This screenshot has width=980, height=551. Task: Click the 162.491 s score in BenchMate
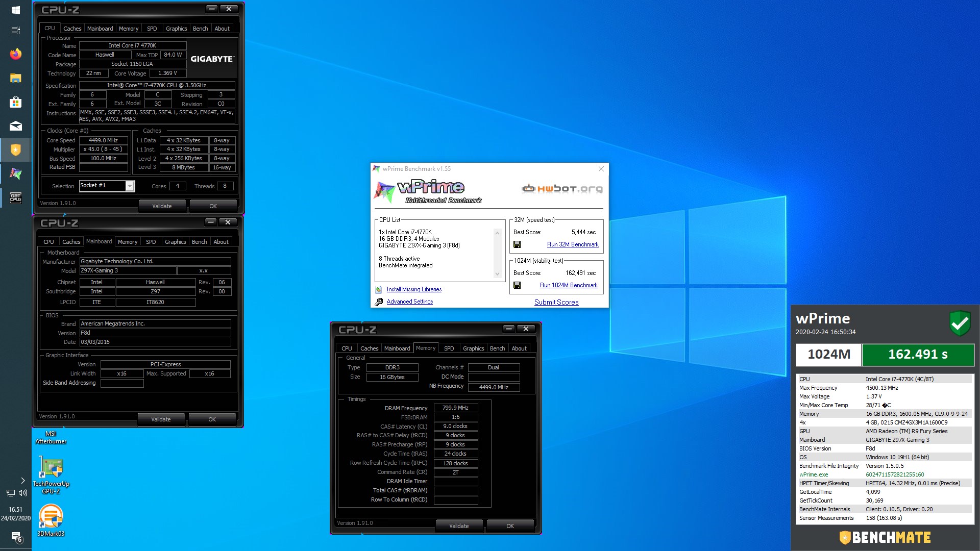[x=918, y=355]
